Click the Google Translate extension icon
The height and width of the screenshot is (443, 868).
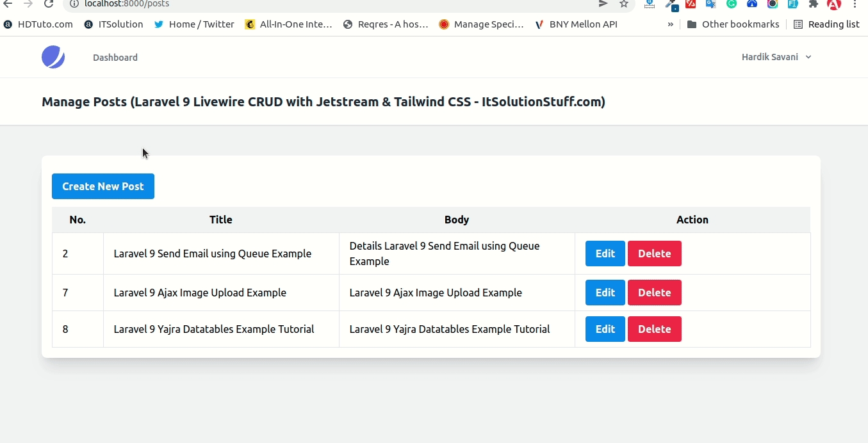click(x=711, y=4)
